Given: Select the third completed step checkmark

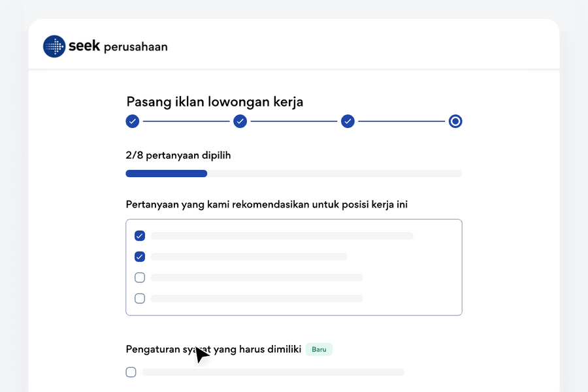Looking at the screenshot, I should point(348,121).
